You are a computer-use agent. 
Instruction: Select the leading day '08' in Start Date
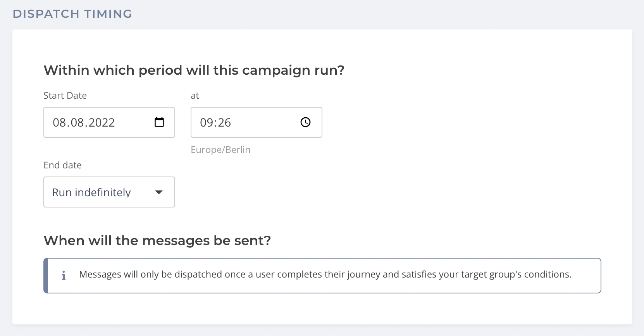coord(60,123)
